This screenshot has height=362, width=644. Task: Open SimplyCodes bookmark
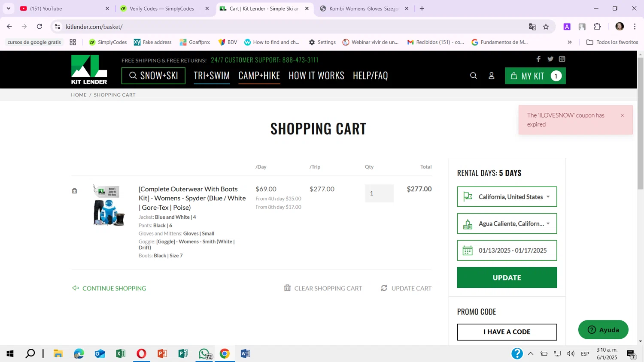(x=108, y=42)
